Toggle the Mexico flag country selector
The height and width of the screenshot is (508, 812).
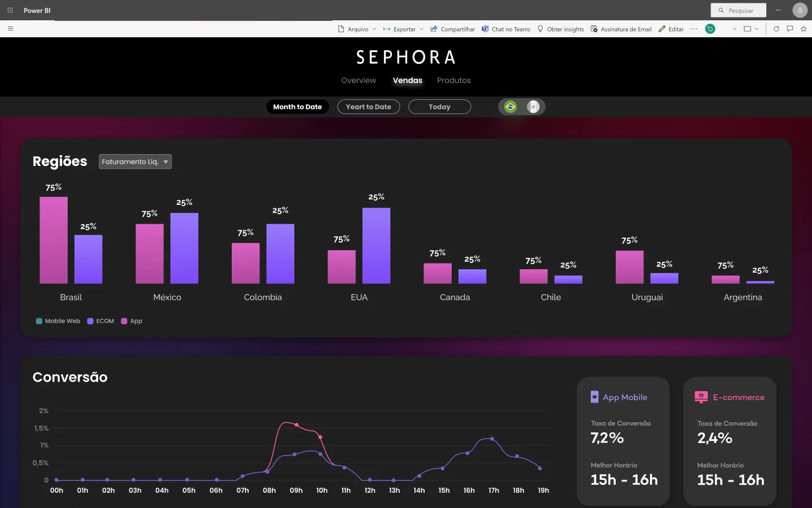[533, 107]
